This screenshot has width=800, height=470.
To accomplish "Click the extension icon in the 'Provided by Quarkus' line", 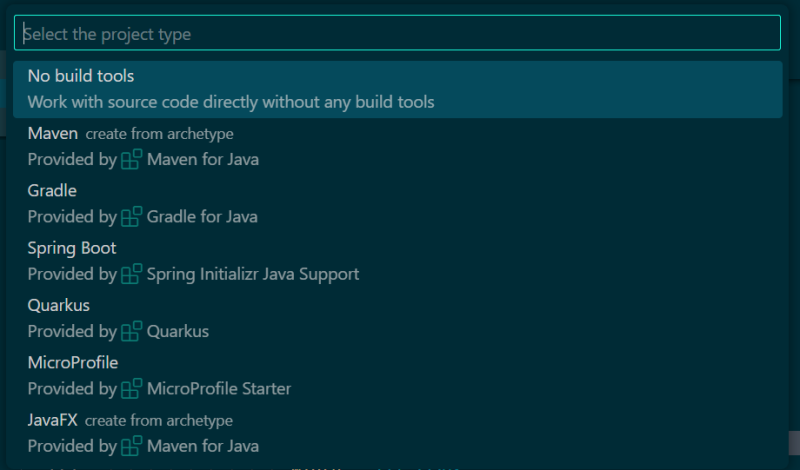I will tap(131, 331).
